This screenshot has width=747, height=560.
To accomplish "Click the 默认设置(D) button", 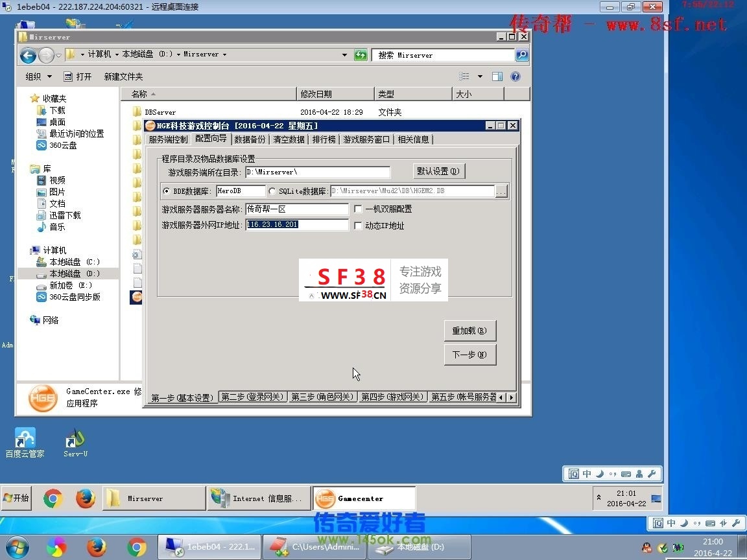I will coord(438,171).
